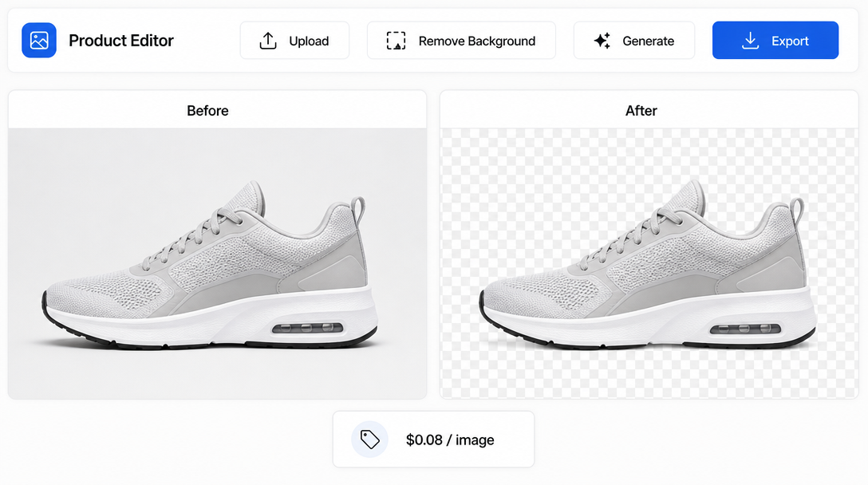Screen dimensions: 868x485
Task: Start Generate
Action: (x=633, y=41)
